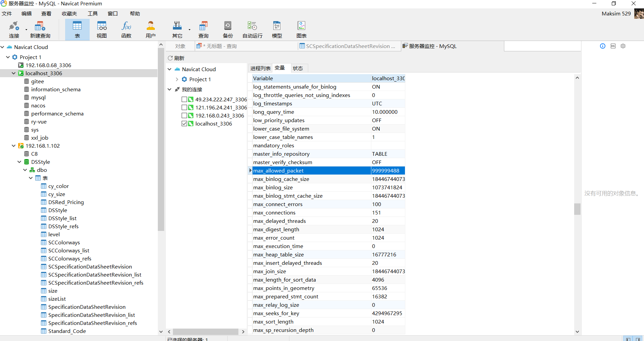
Task: Collapse the DSStyle database node
Action: click(19, 162)
